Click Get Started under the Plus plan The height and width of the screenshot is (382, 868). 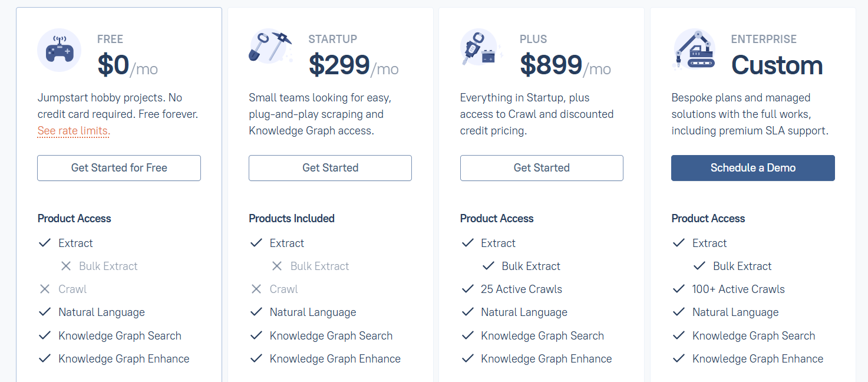(541, 167)
